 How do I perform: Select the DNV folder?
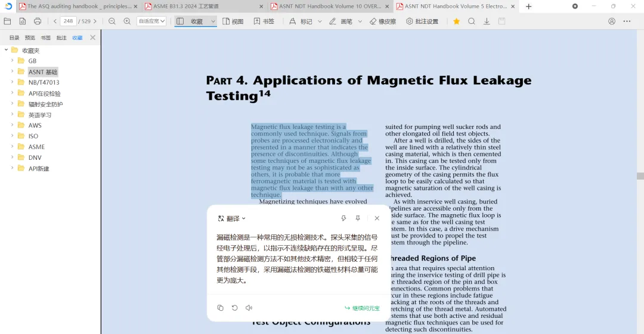(x=35, y=158)
